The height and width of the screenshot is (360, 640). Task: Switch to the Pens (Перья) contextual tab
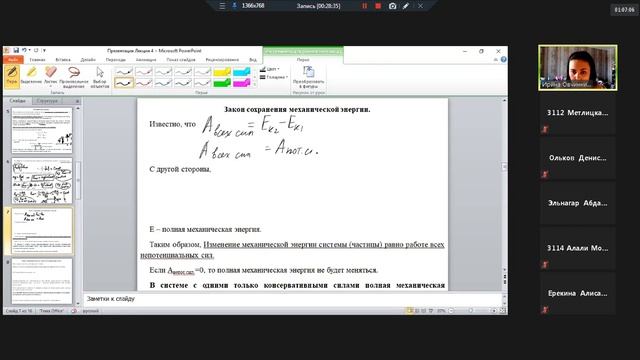coord(303,60)
